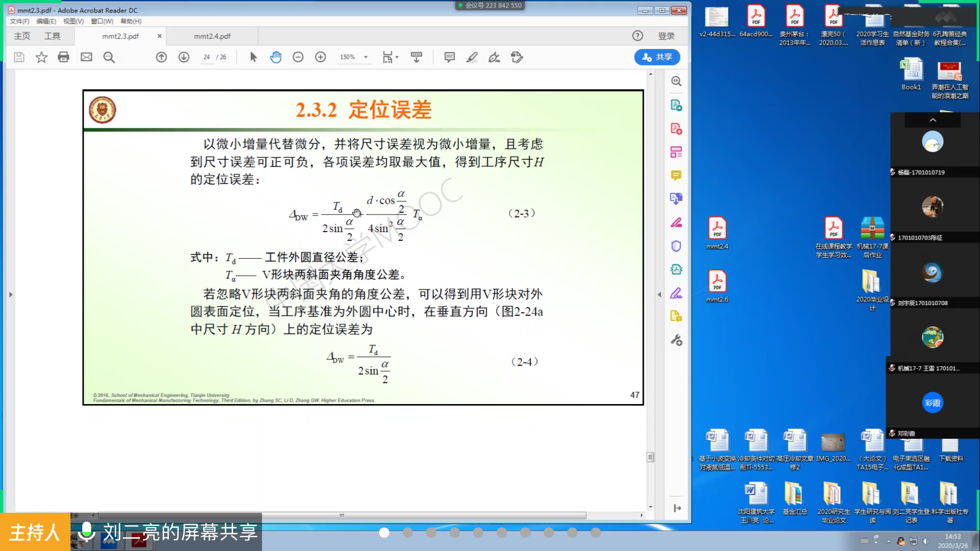Image resolution: width=980 pixels, height=551 pixels.
Task: Open the find text magnifier tool
Action: [109, 57]
